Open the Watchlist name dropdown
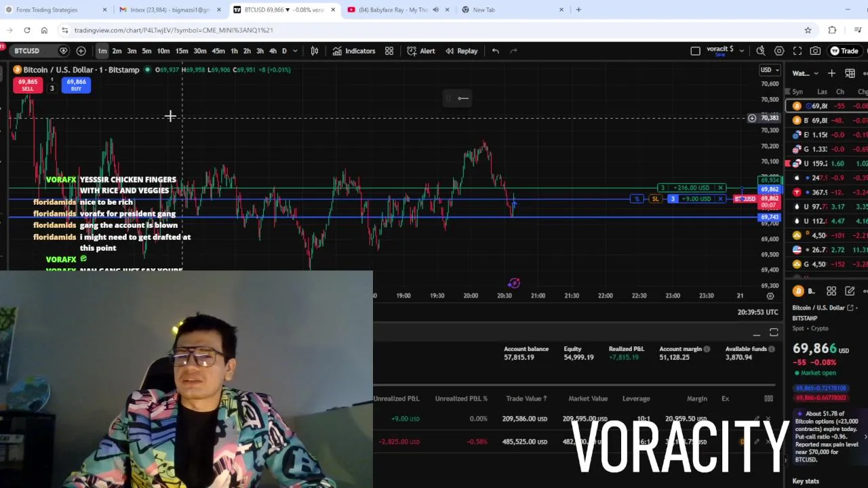This screenshot has height=488, width=868. 806,73
